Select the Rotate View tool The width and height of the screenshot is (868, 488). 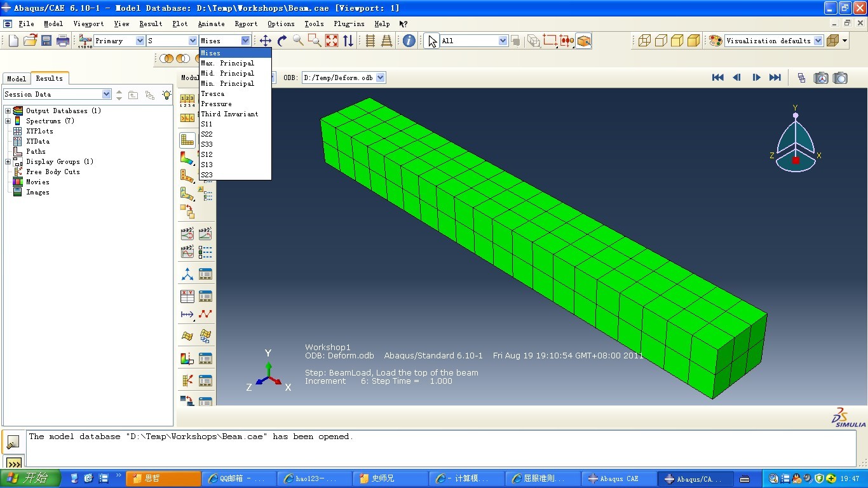(282, 41)
